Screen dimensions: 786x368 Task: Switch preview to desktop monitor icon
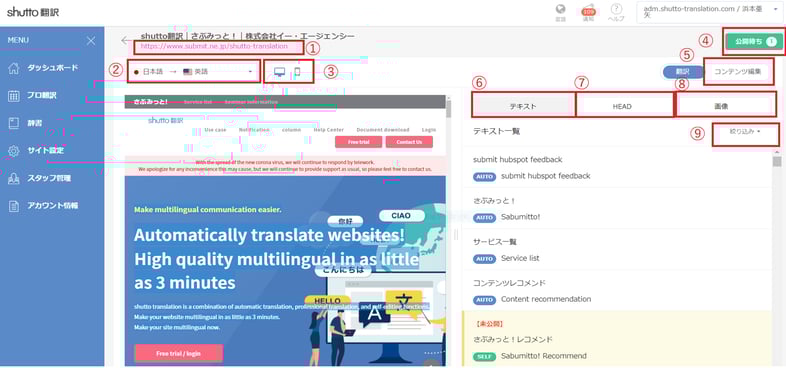(280, 72)
